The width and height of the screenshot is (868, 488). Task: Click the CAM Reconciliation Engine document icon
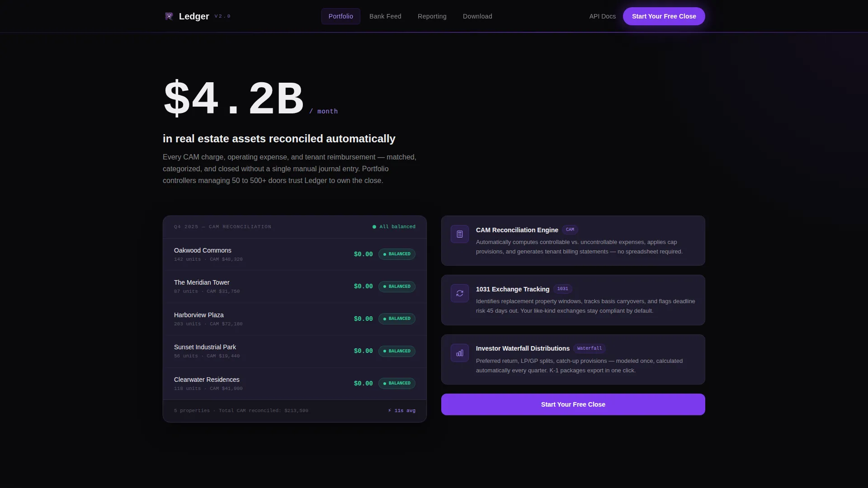[x=460, y=234]
